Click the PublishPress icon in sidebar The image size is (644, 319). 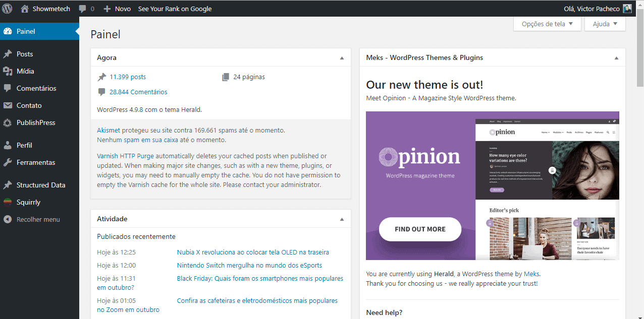pyautogui.click(x=8, y=122)
